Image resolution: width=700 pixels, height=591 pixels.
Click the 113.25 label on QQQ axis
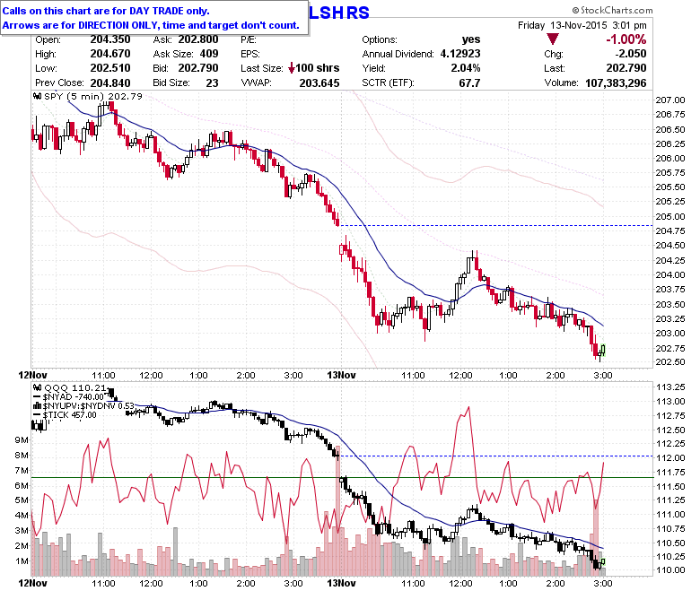[x=669, y=387]
